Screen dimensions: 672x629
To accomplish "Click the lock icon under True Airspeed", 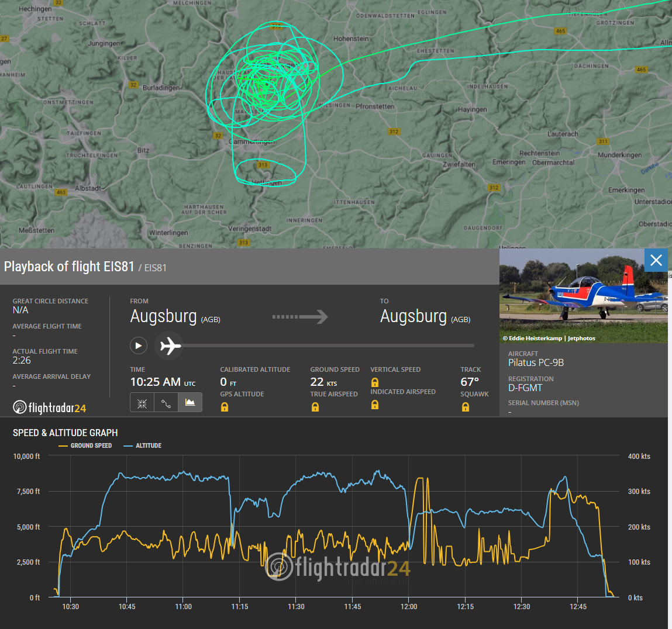I will (315, 407).
